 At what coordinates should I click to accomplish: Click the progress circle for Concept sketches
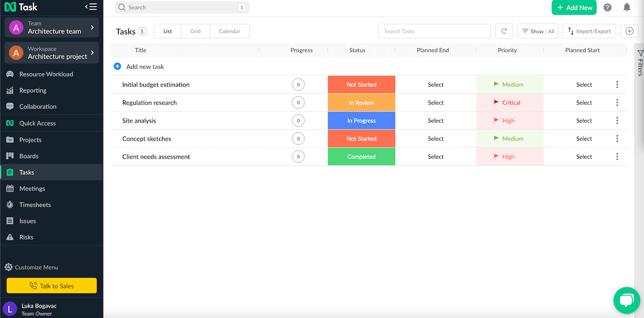pyautogui.click(x=298, y=138)
